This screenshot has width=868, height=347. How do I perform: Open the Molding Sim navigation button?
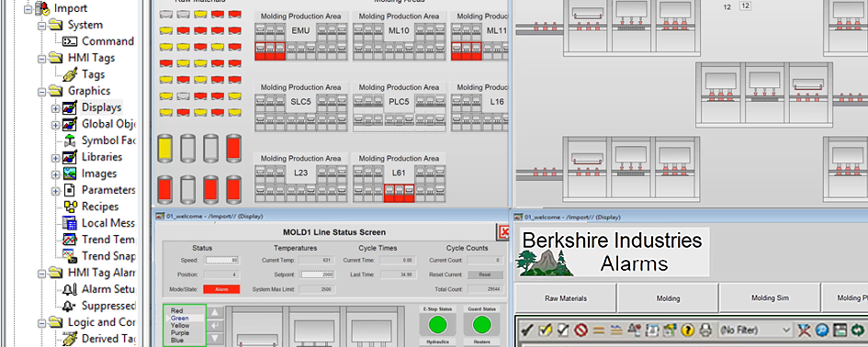(770, 298)
